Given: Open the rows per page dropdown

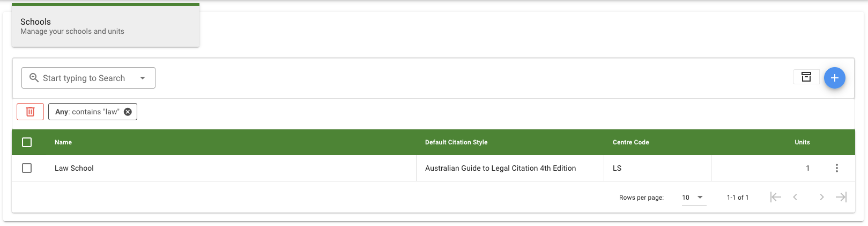Looking at the screenshot, I should point(693,198).
